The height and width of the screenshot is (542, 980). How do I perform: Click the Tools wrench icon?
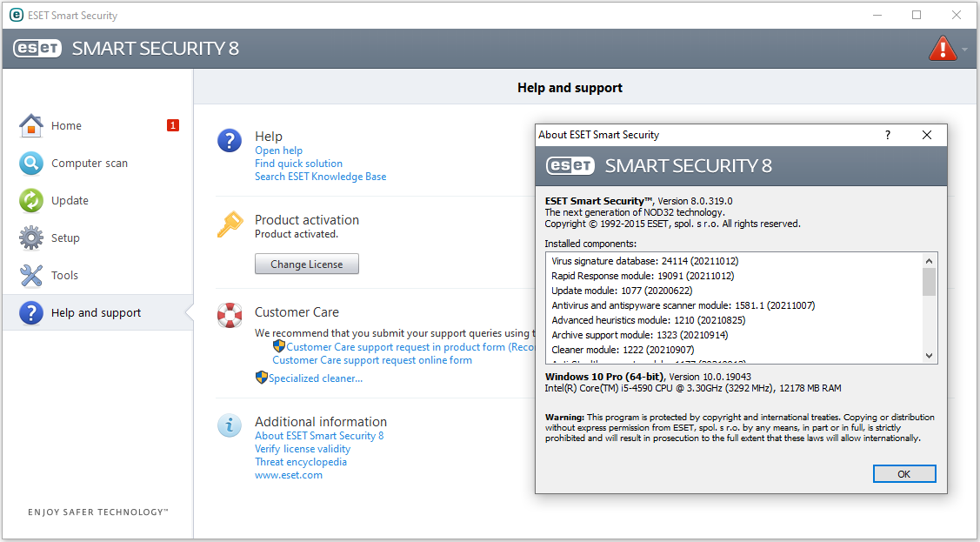coord(31,276)
